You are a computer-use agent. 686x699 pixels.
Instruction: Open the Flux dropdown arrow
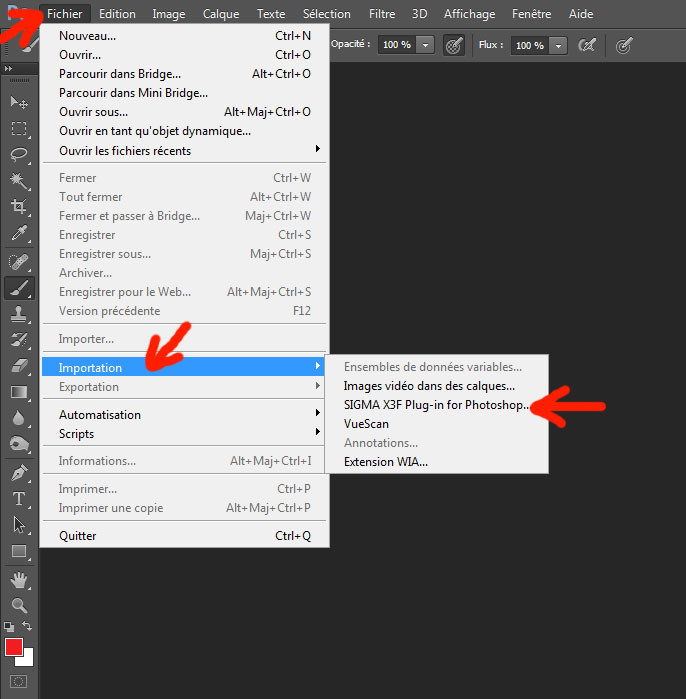point(558,45)
